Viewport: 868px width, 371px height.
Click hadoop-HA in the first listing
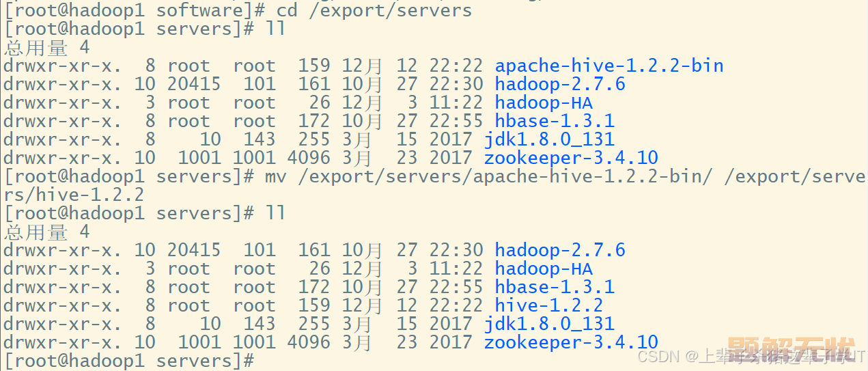(x=544, y=102)
